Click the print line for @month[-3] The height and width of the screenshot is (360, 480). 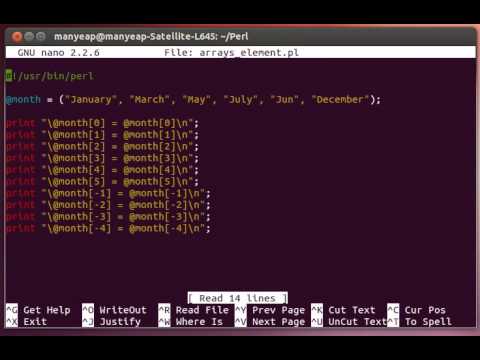point(108,217)
